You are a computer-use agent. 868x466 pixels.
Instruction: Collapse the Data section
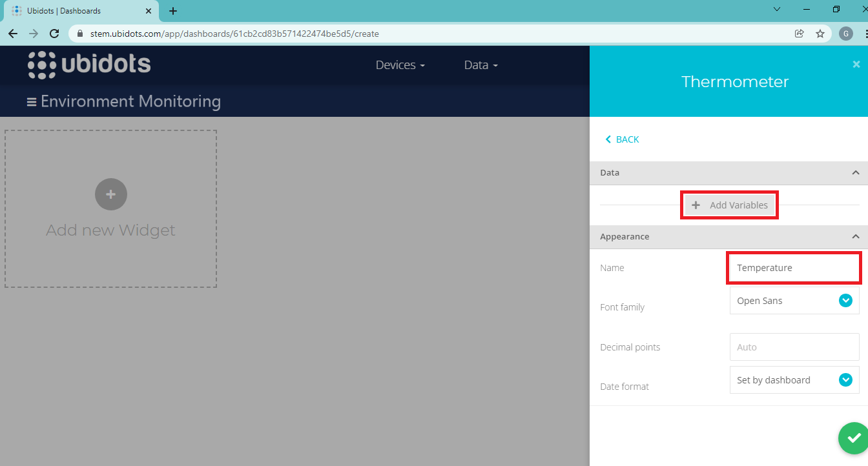[x=855, y=173]
